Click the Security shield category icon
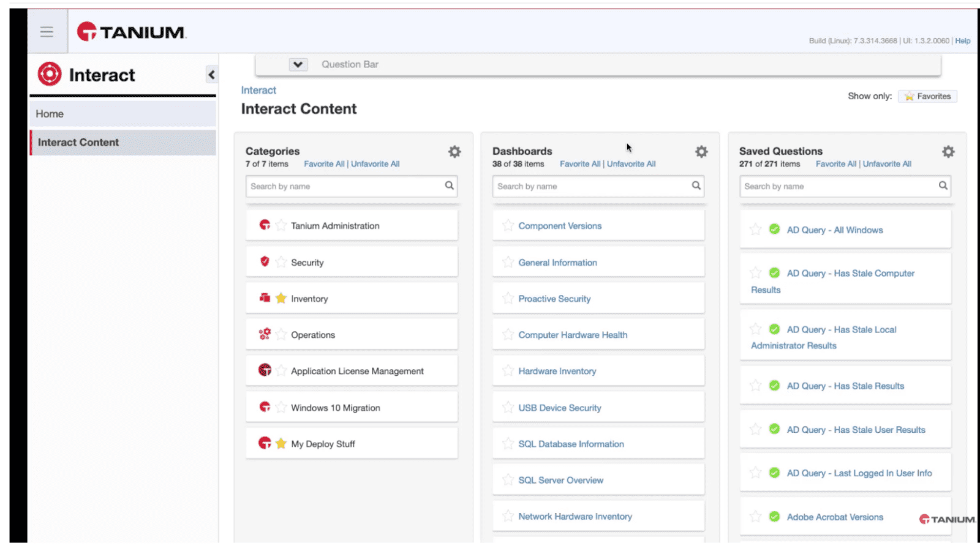This screenshot has height=551, width=980. pyautogui.click(x=265, y=261)
